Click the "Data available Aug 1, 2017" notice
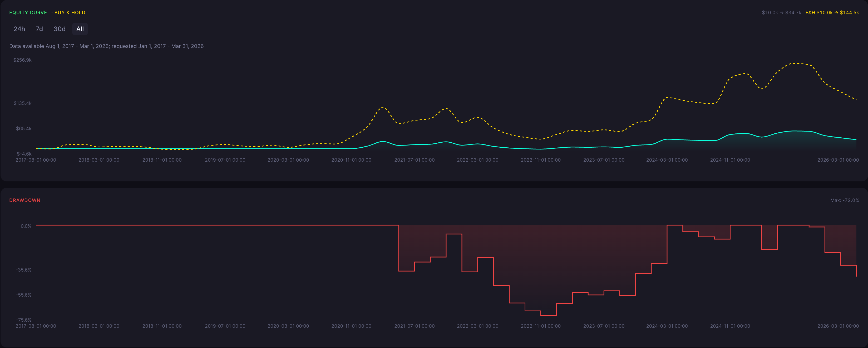868x348 pixels. tap(106, 46)
